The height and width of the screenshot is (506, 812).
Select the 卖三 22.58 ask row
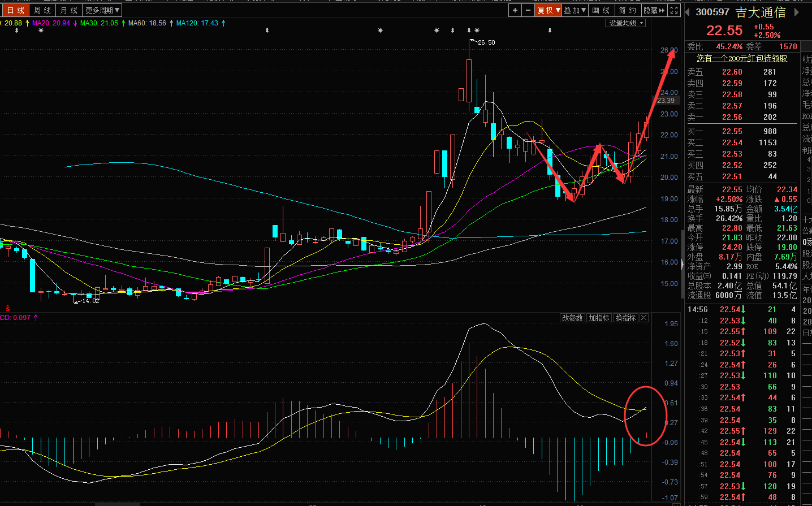741,94
